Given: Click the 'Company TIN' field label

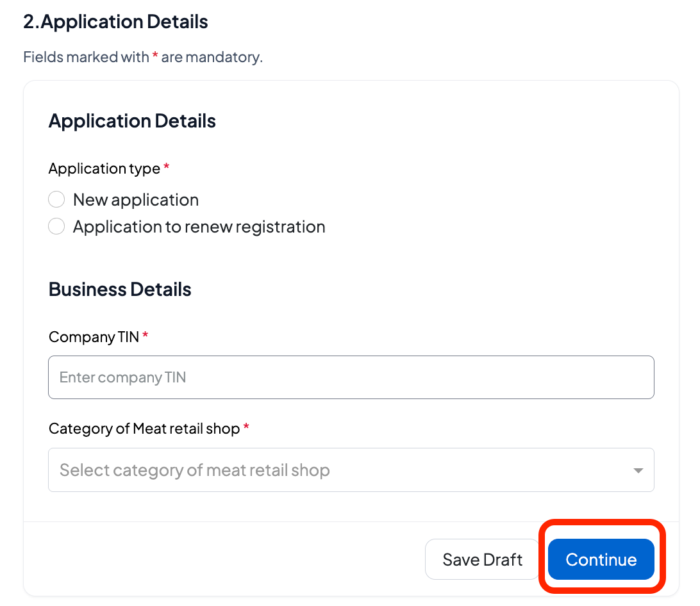Looking at the screenshot, I should coord(94,337).
